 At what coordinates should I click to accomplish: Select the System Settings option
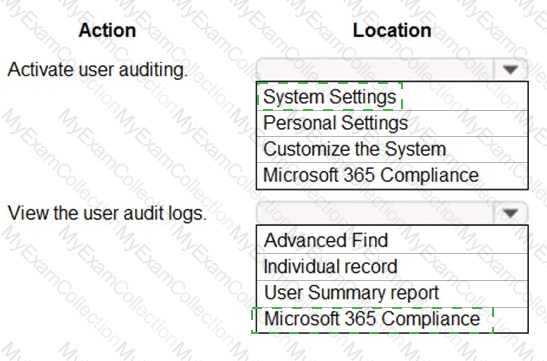[x=392, y=97]
